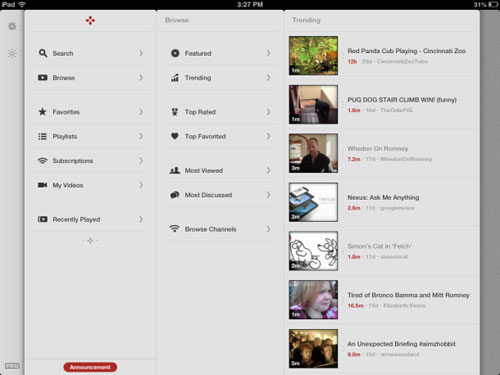Click the Favorites star icon
The width and height of the screenshot is (500, 375).
coord(42,112)
